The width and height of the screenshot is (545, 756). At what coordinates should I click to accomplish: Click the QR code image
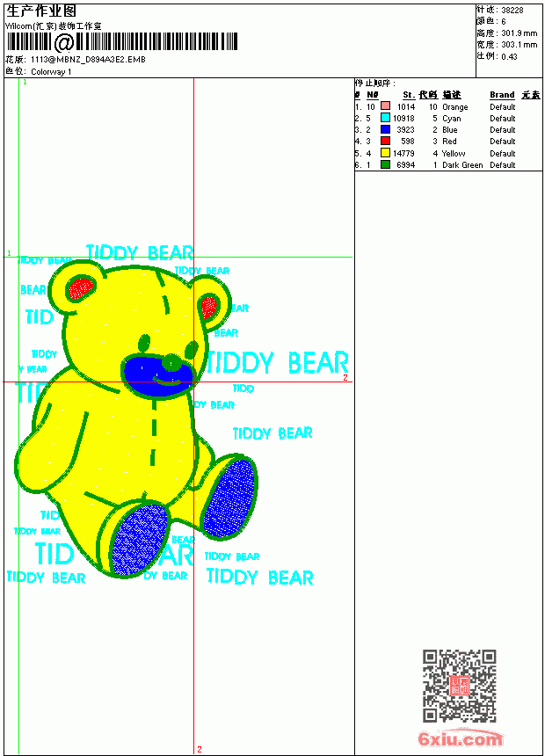tap(459, 686)
